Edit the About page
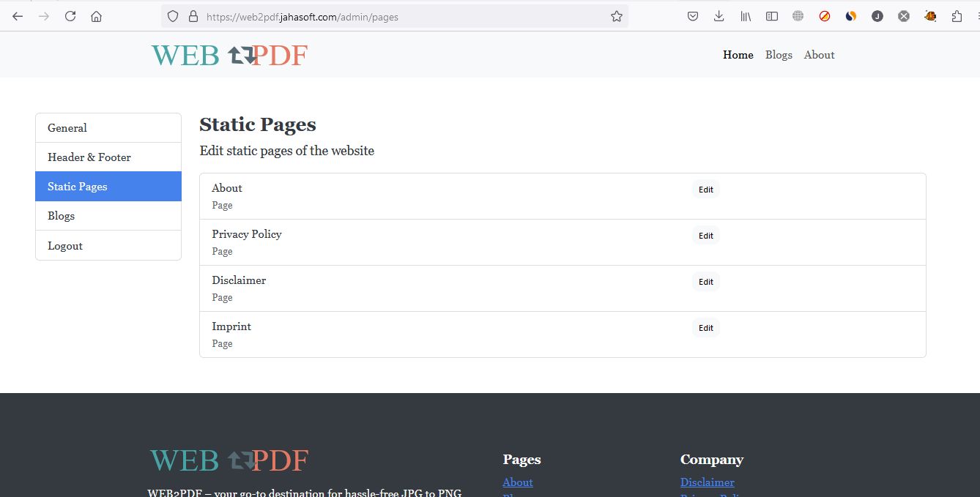 tap(705, 190)
